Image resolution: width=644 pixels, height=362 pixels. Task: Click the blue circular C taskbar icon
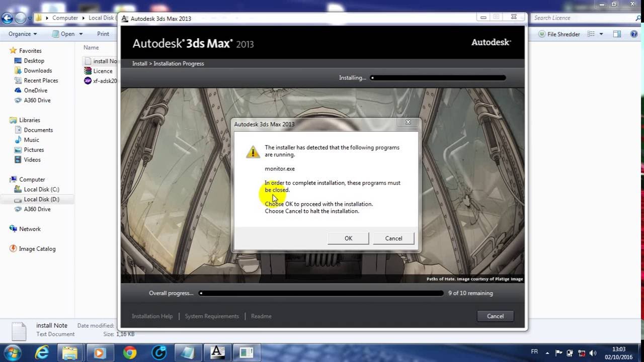(159, 352)
